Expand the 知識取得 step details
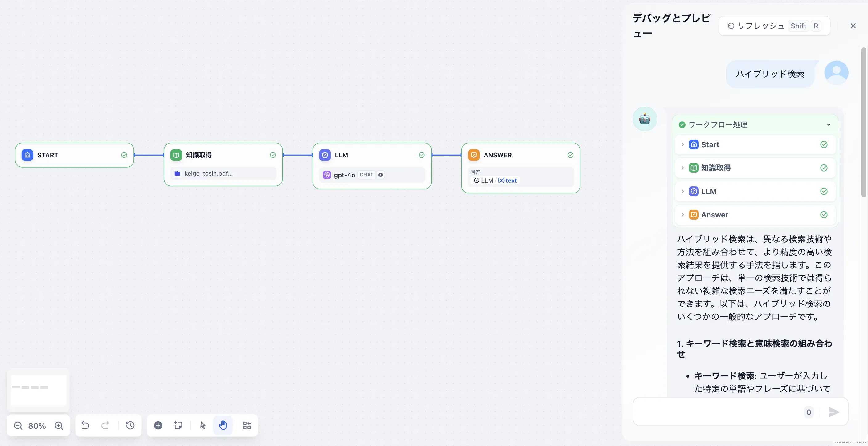868x446 pixels. tap(682, 168)
